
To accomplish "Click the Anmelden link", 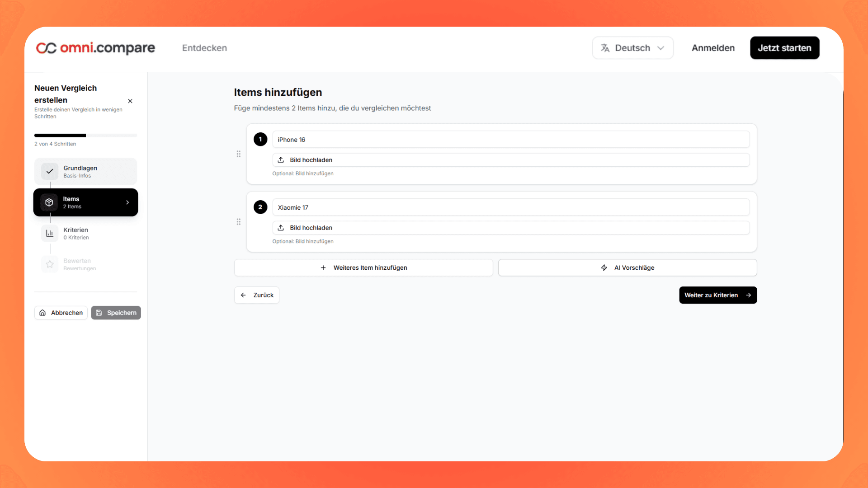I will pyautogui.click(x=713, y=47).
